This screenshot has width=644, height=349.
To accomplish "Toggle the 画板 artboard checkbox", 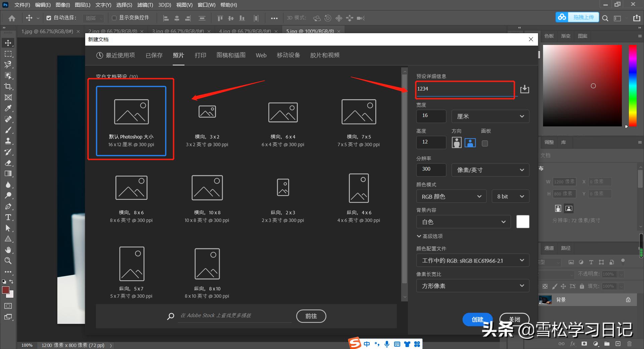I will pyautogui.click(x=485, y=143).
